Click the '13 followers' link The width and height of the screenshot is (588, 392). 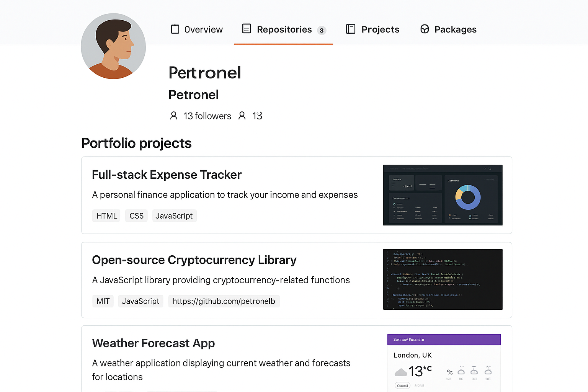[x=207, y=116]
